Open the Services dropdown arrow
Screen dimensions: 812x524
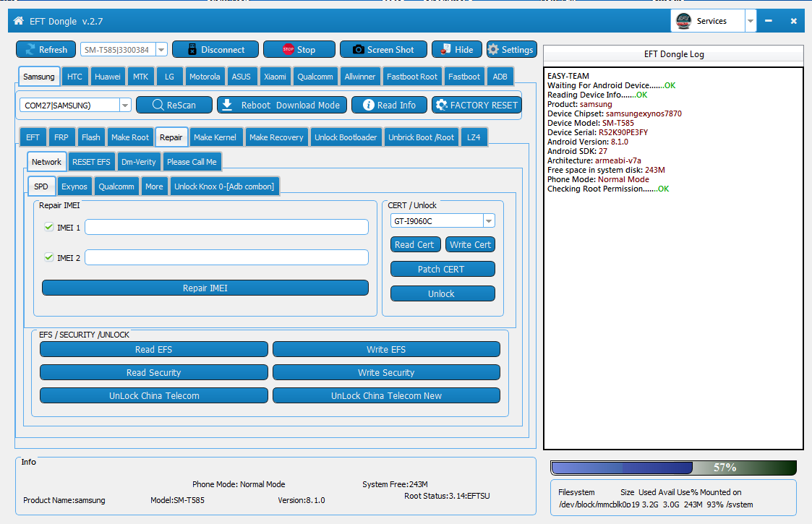(751, 21)
